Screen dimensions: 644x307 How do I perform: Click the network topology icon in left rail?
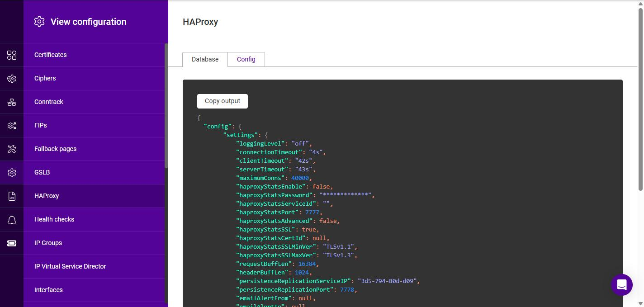tap(12, 102)
